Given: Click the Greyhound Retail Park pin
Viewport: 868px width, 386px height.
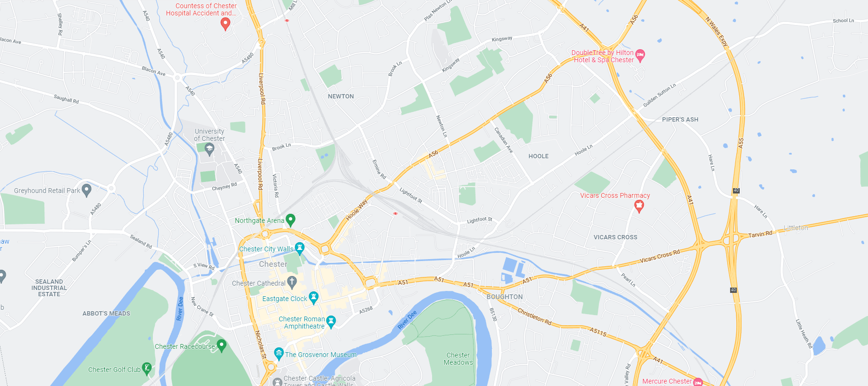Looking at the screenshot, I should [86, 190].
